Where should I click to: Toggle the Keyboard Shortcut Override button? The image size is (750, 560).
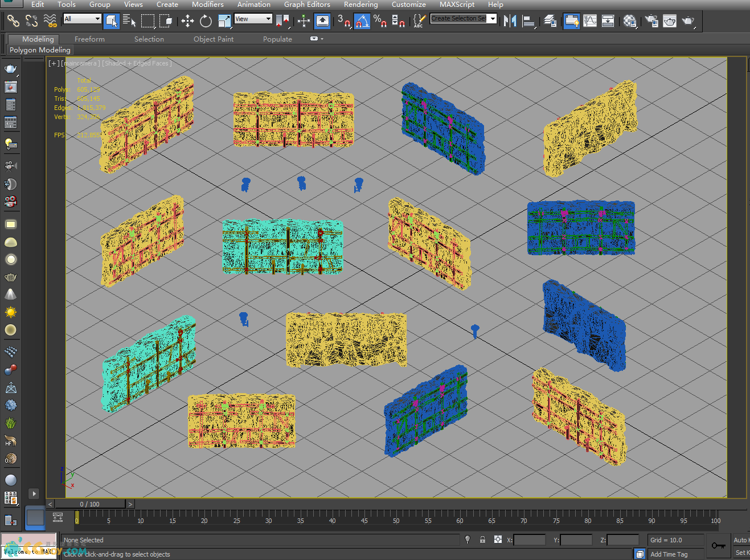tap(322, 21)
